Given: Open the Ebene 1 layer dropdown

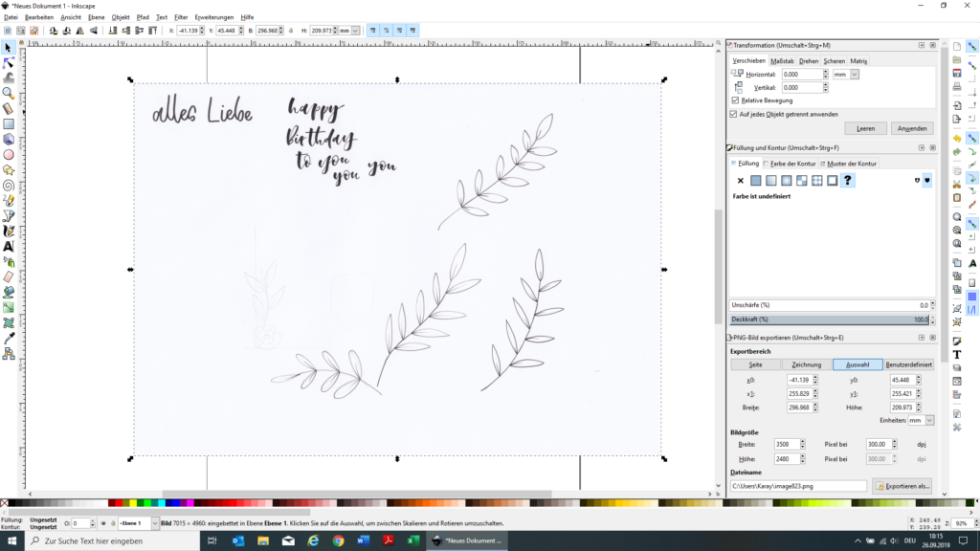Looking at the screenshot, I should tap(136, 523).
